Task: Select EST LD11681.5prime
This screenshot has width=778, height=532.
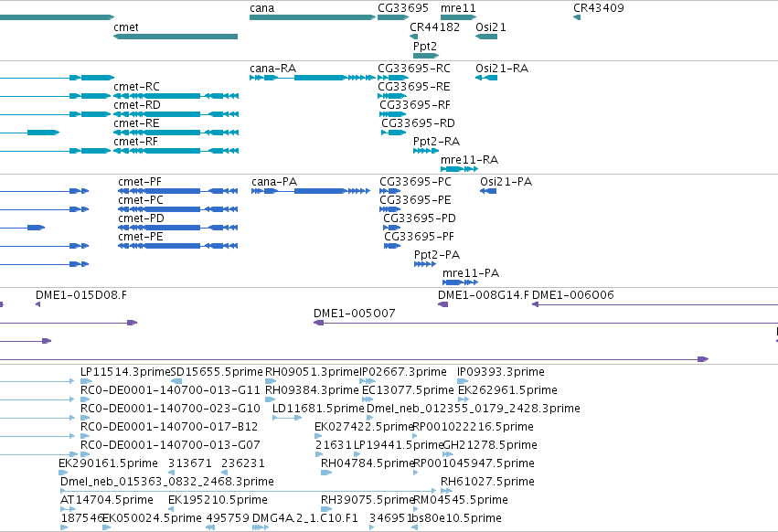Action: click(318, 409)
